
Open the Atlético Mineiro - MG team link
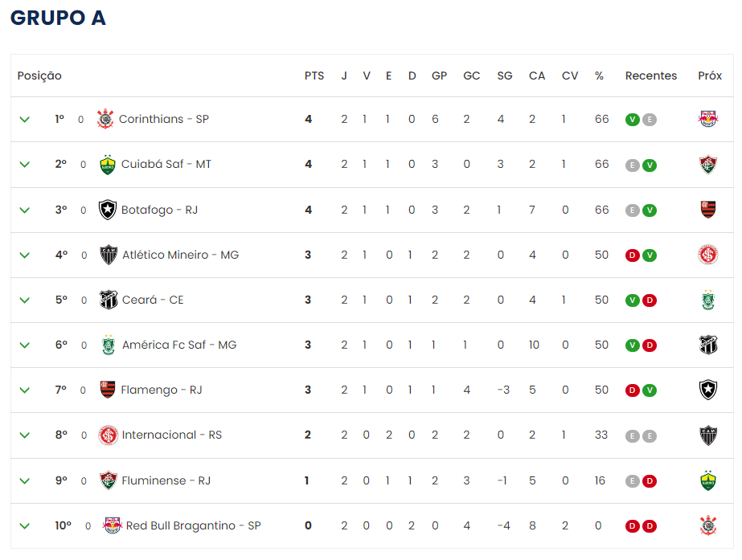point(180,255)
